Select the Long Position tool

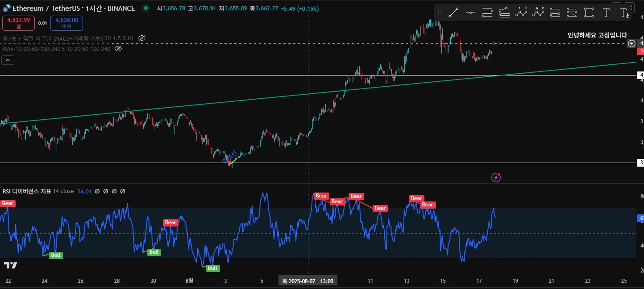(x=555, y=13)
